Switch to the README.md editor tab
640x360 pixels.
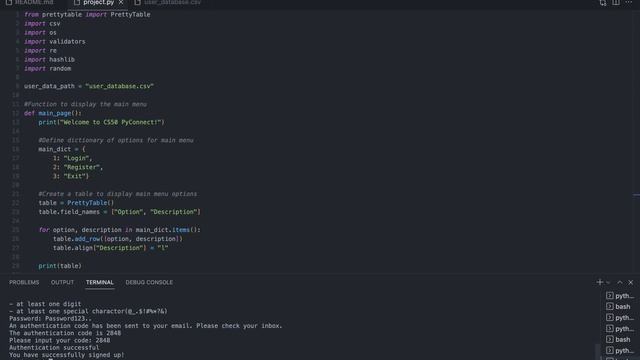pos(30,2)
